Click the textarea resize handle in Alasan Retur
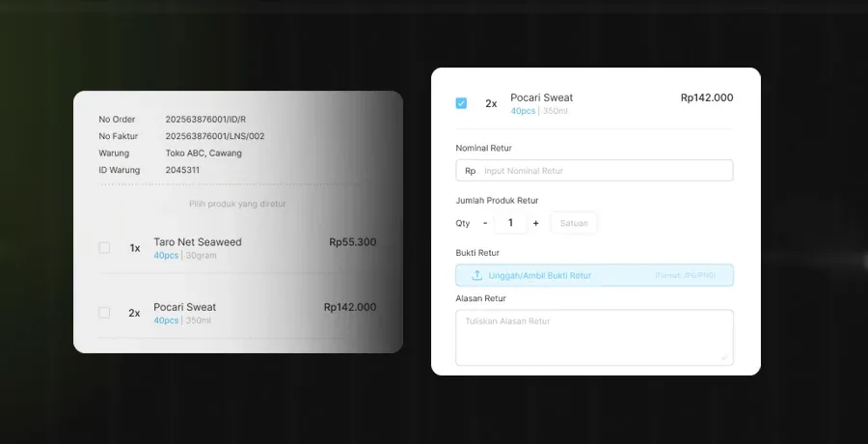Screen dimensions: 868x444 point(724,357)
